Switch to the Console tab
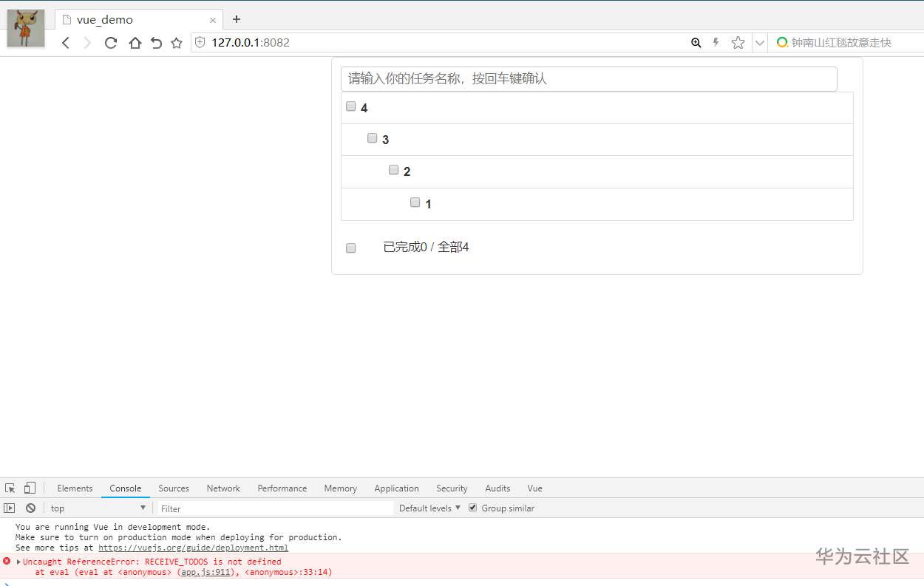 pyautogui.click(x=126, y=488)
